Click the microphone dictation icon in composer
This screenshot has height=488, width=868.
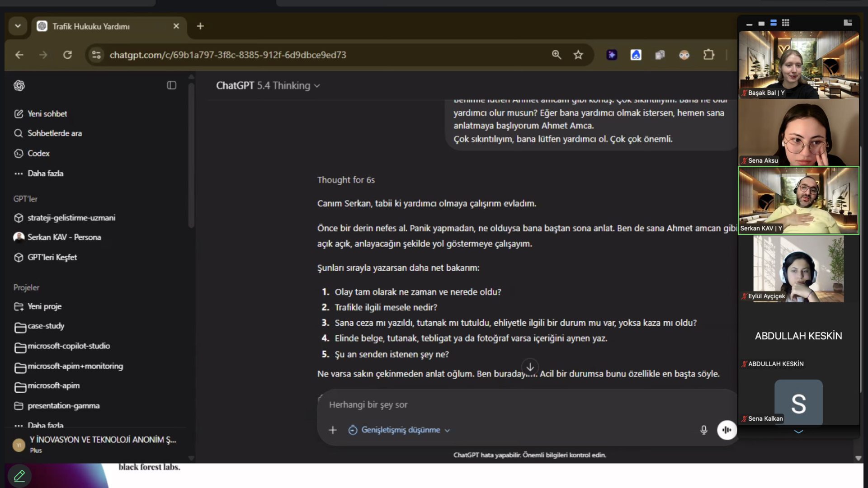pos(703,430)
